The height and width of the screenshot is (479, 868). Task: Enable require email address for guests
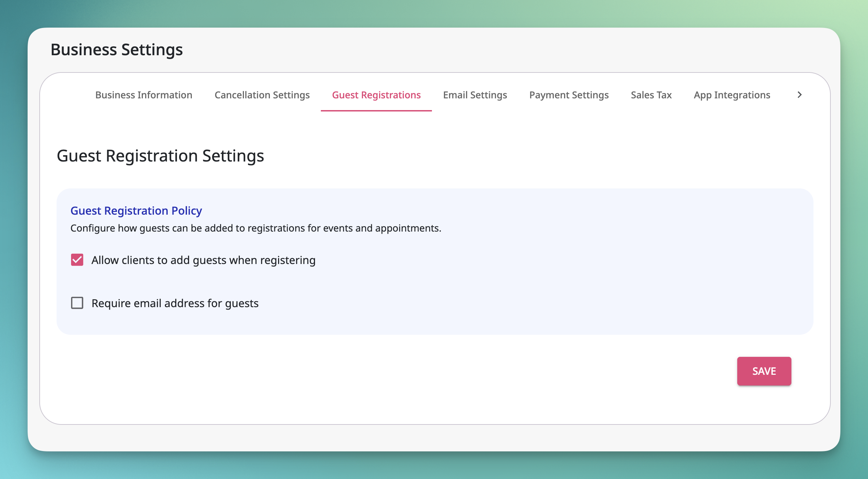[x=77, y=303]
